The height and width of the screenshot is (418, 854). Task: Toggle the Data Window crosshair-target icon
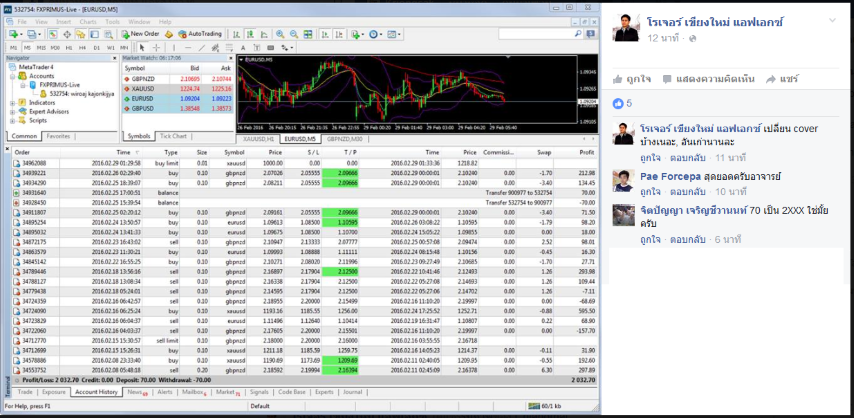tap(67, 34)
